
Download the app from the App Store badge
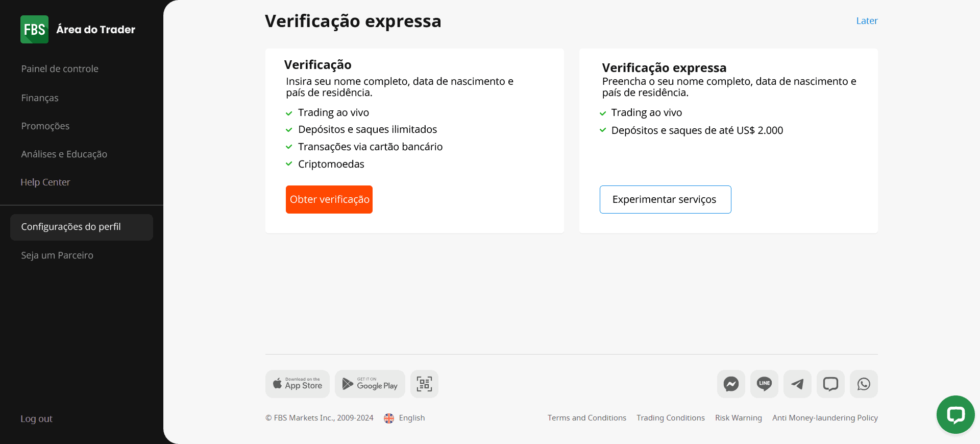(297, 384)
